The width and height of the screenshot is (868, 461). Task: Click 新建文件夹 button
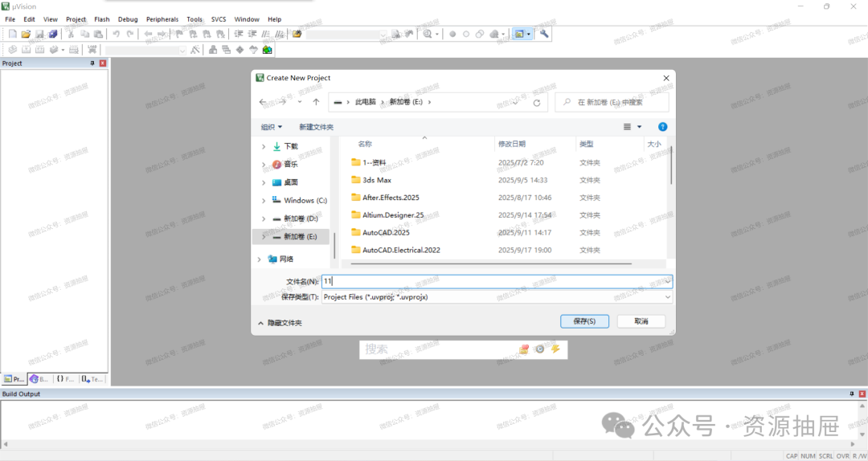(316, 127)
